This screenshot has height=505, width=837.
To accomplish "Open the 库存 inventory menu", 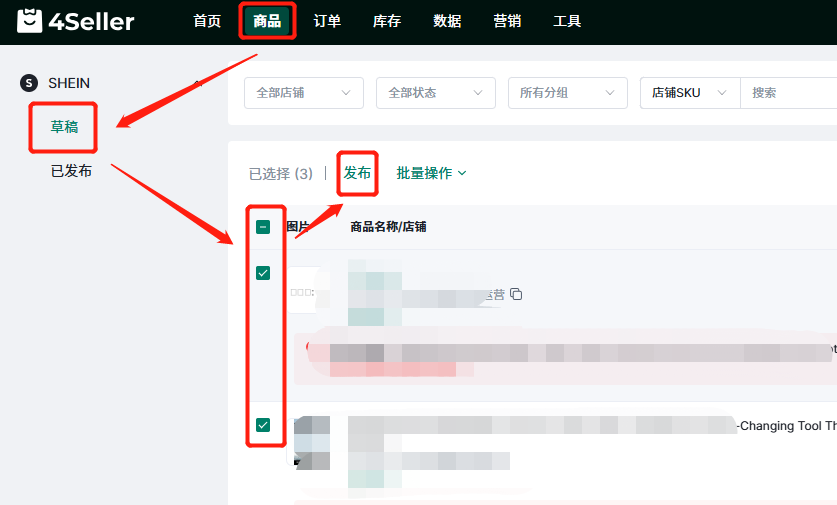I will [x=387, y=21].
